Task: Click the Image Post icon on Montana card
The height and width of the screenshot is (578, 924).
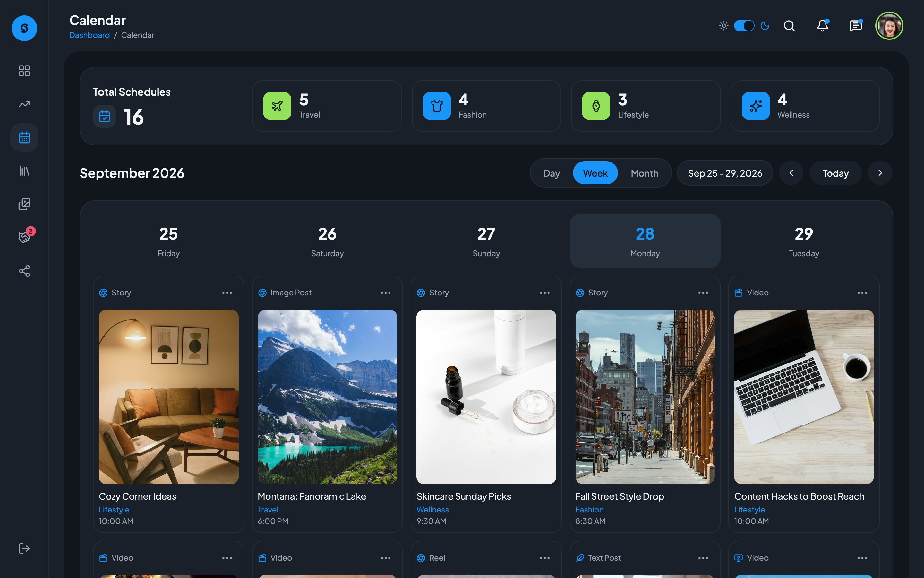Action: point(262,293)
